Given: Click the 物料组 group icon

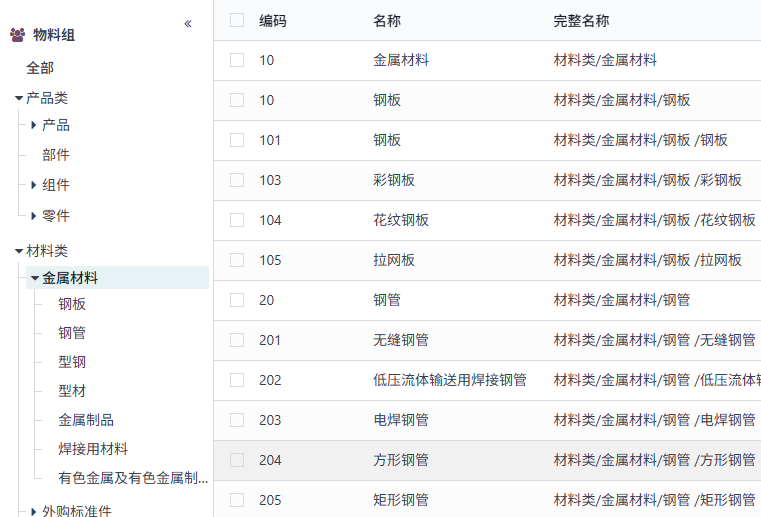Looking at the screenshot, I should [17, 35].
